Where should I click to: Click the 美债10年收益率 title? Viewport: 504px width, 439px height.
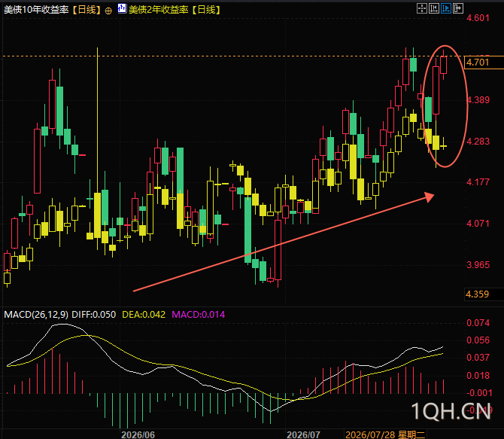pyautogui.click(x=36, y=10)
